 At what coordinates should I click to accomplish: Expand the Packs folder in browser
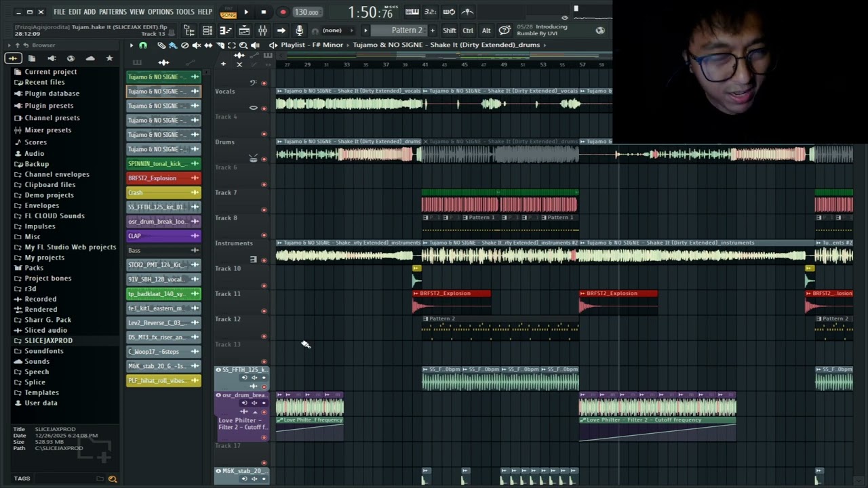[x=34, y=268]
